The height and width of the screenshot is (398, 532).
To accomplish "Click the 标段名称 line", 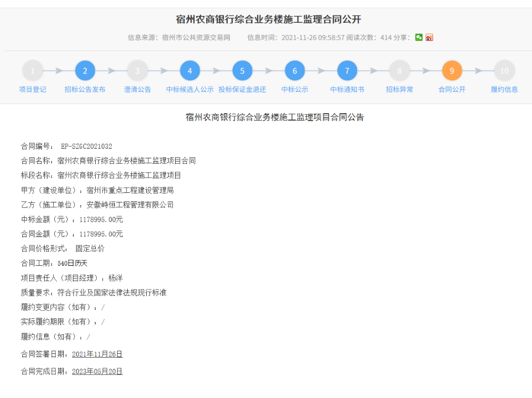I will point(101,175).
